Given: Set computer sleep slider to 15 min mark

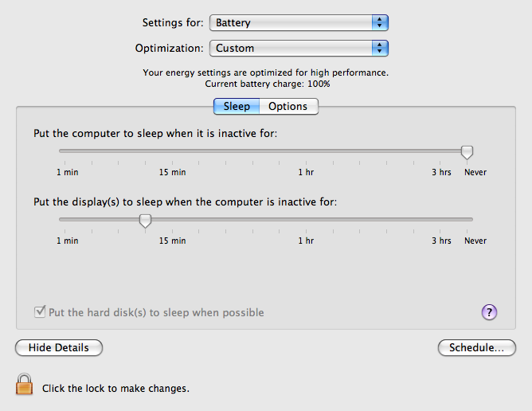Looking at the screenshot, I should tap(172, 151).
